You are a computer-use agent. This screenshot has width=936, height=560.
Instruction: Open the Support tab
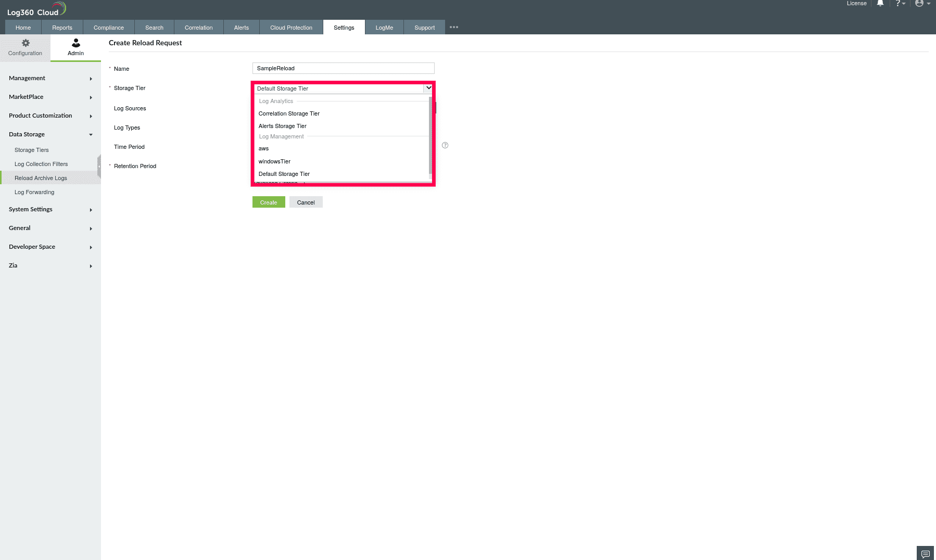pos(424,28)
